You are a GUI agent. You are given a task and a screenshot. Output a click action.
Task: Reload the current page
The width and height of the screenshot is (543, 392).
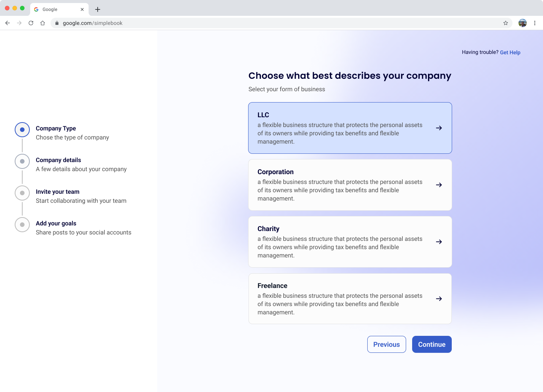click(x=31, y=23)
